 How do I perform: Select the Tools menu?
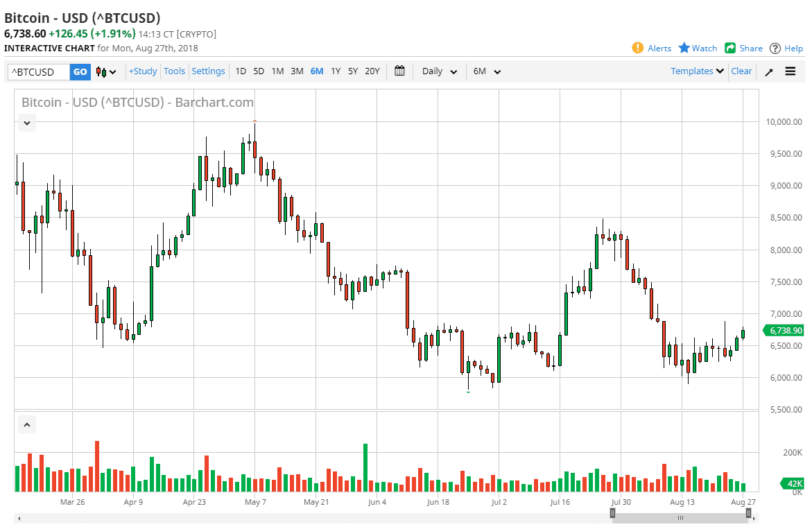point(174,71)
